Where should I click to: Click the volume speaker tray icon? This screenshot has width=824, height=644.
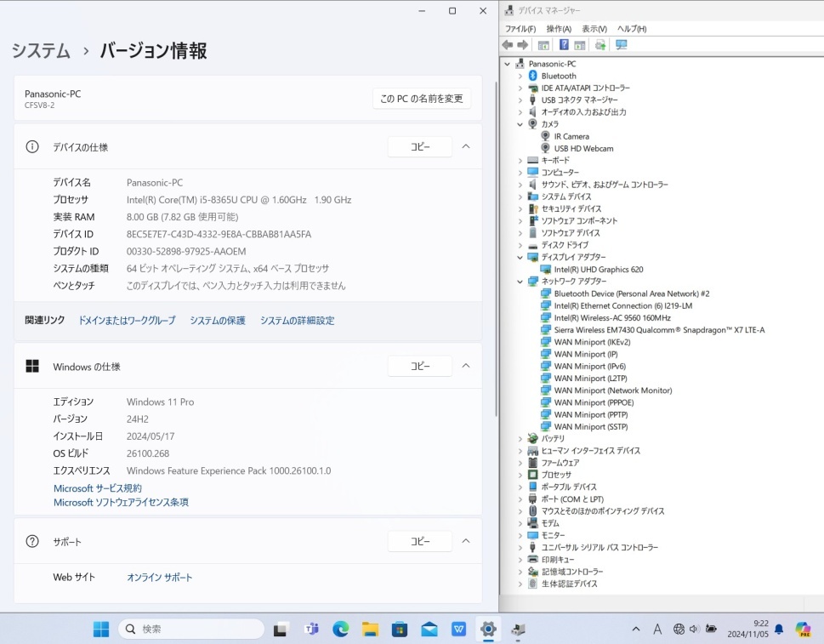[694, 629]
